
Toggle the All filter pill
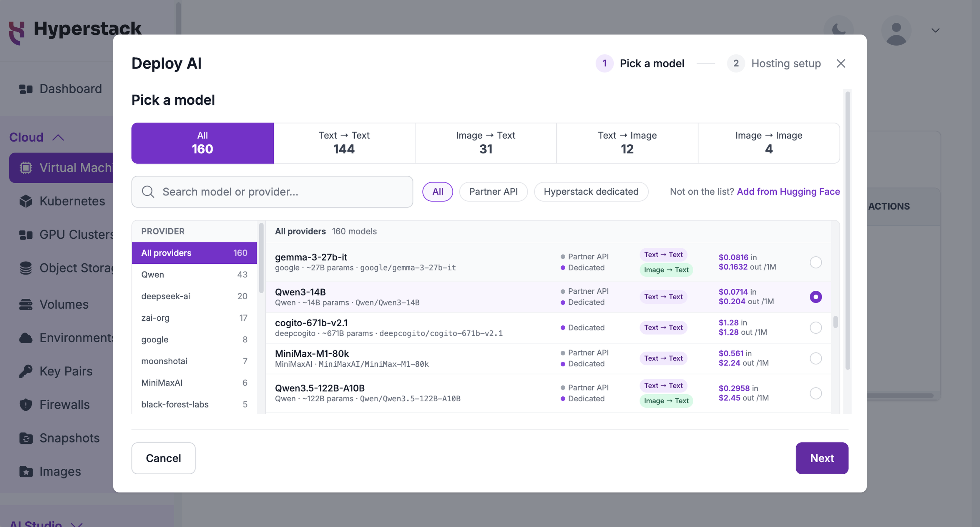(x=438, y=192)
